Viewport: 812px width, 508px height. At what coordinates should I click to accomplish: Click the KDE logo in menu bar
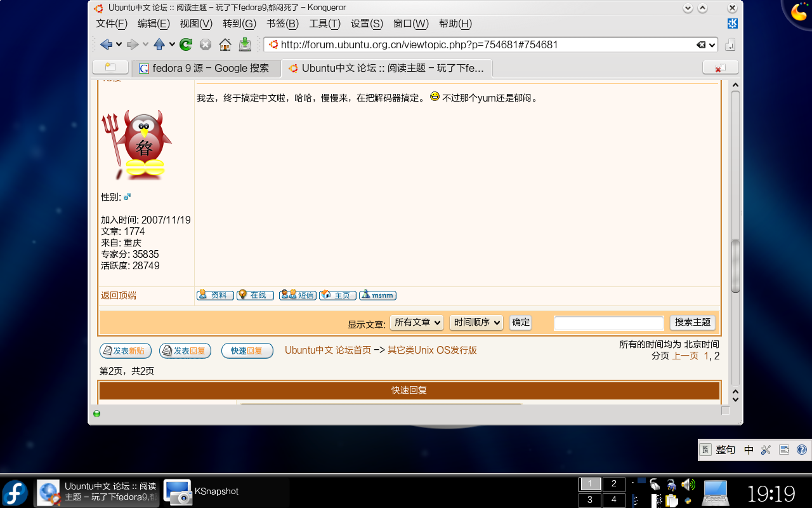point(732,23)
